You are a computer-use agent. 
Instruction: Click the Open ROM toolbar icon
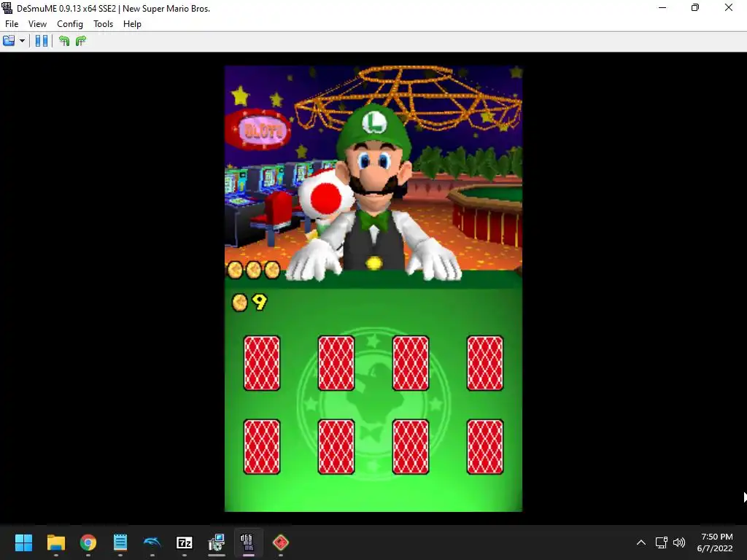[x=9, y=41]
